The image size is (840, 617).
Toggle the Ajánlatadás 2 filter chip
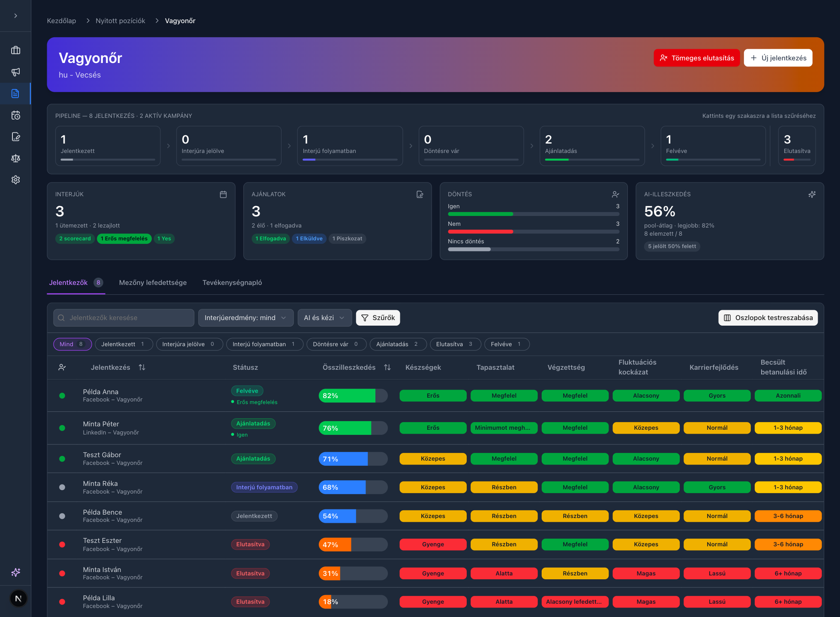pos(398,344)
